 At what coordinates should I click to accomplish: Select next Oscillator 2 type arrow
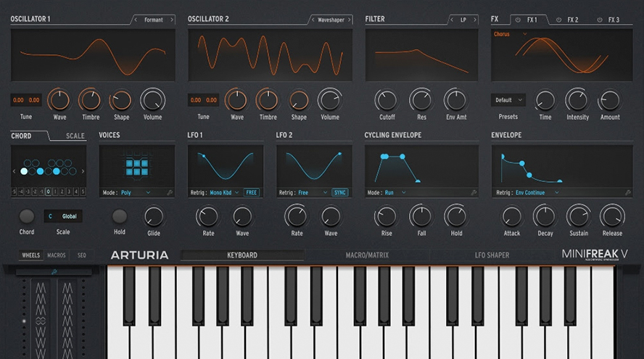(350, 20)
